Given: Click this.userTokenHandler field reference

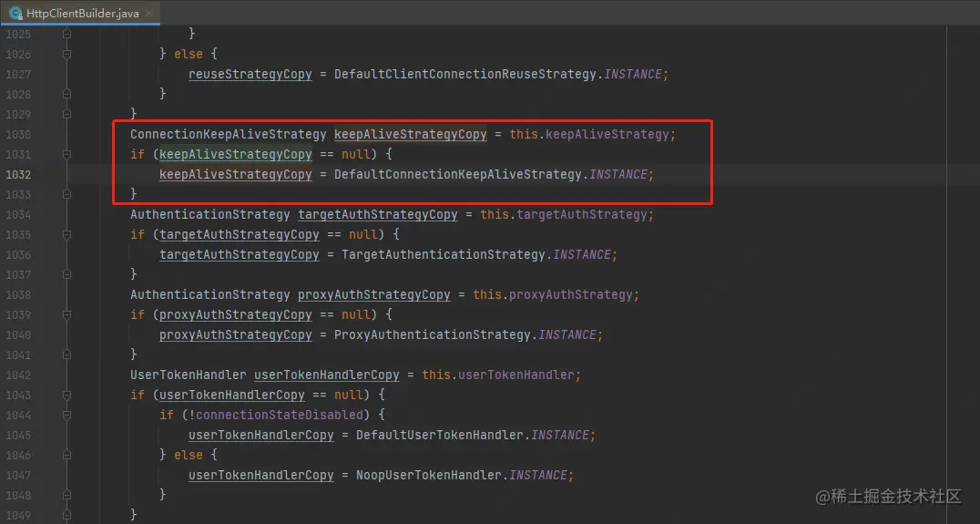Looking at the screenshot, I should [498, 374].
